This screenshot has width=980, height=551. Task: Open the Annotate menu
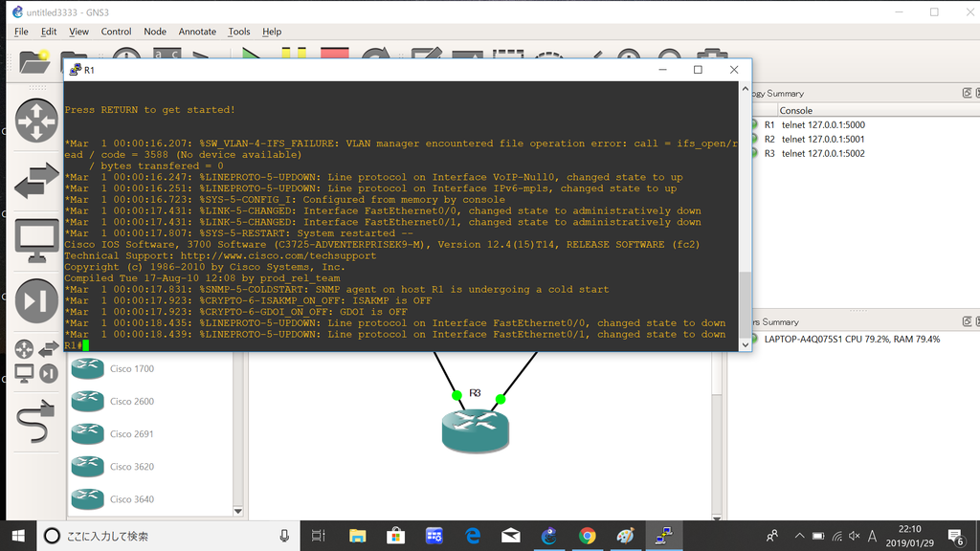(x=197, y=32)
